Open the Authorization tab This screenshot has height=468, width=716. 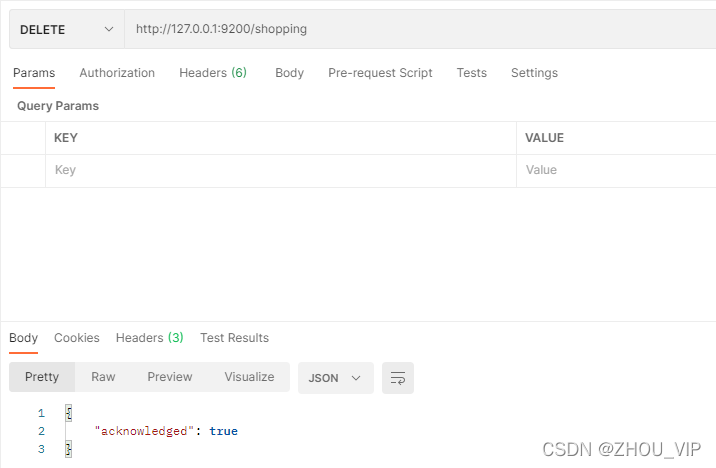point(117,73)
